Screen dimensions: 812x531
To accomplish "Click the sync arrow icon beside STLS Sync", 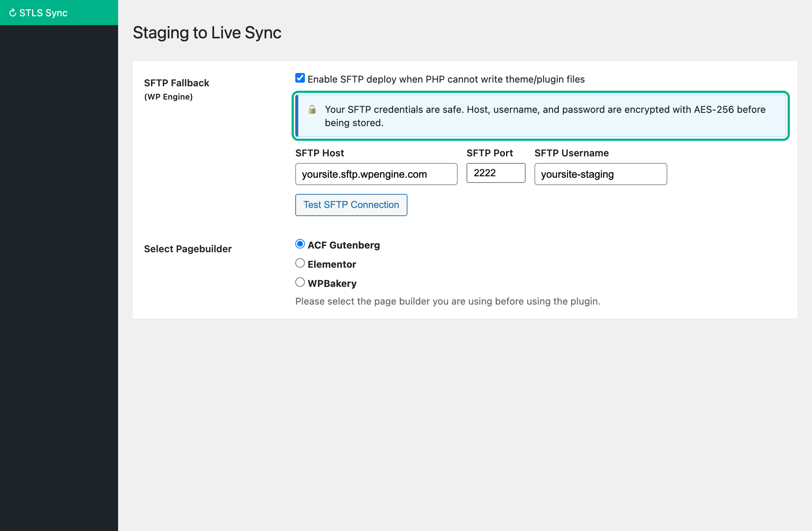I will (13, 13).
